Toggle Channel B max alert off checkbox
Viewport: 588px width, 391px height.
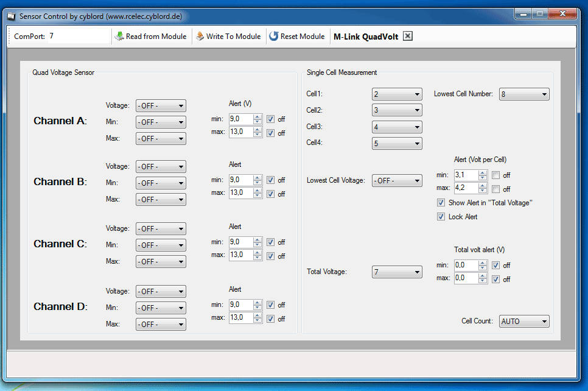(x=270, y=194)
